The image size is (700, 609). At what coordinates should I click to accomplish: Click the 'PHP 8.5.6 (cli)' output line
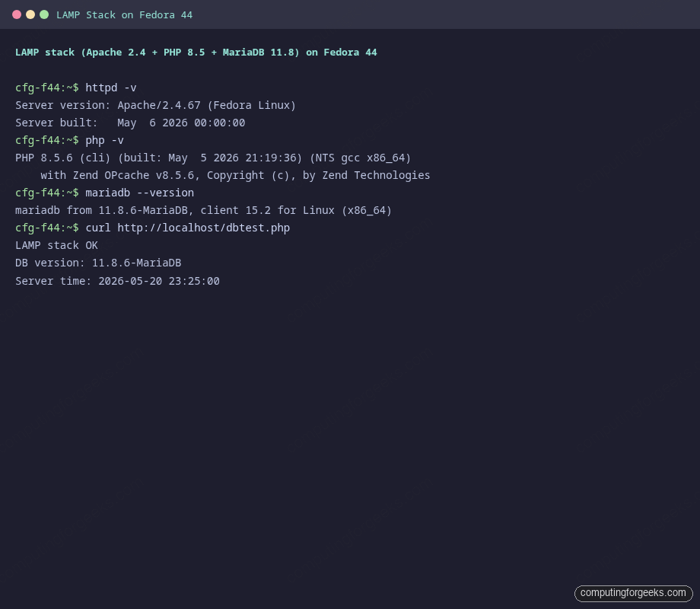(213, 158)
